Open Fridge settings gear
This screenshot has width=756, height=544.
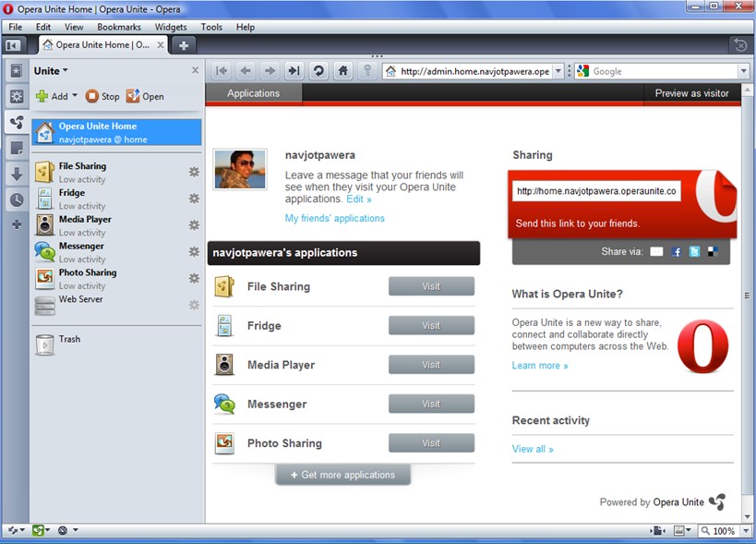click(x=194, y=199)
